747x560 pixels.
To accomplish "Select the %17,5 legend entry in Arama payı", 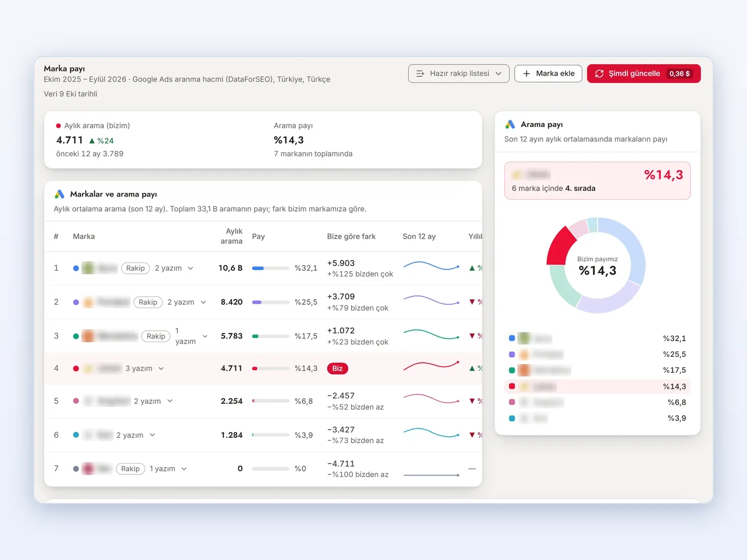I will click(x=598, y=370).
